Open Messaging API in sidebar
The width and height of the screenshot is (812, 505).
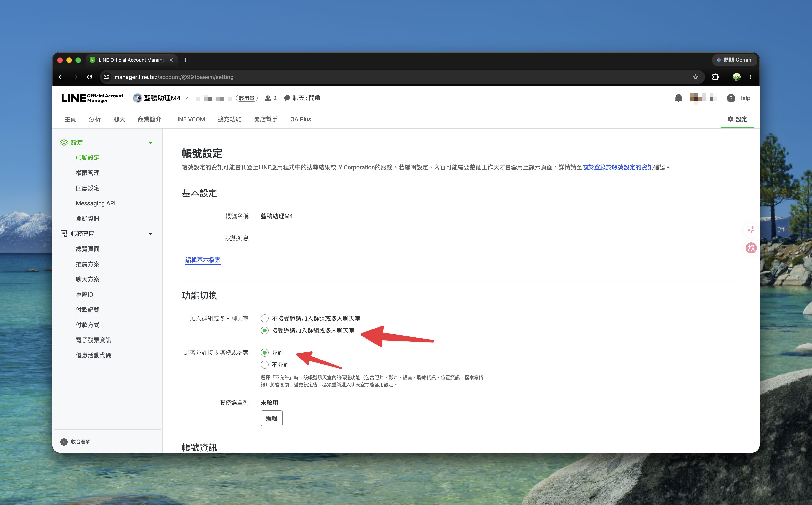coord(96,203)
